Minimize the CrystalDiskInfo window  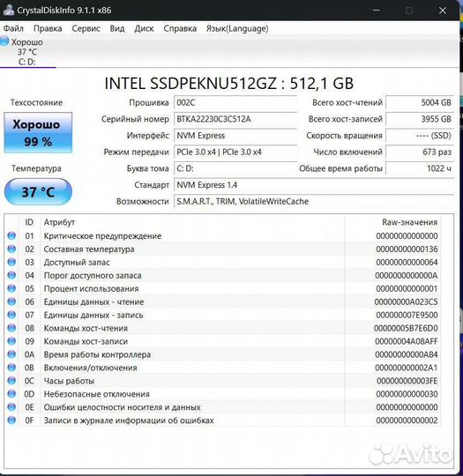click(x=376, y=11)
